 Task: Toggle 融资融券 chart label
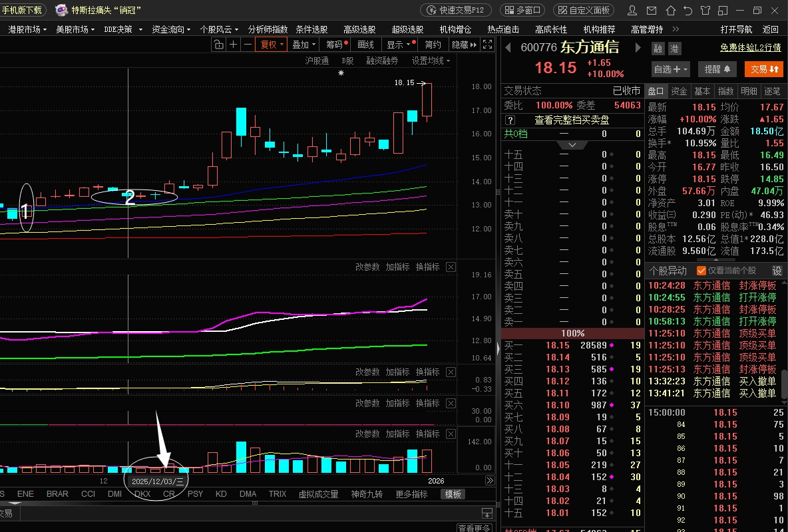coord(382,61)
